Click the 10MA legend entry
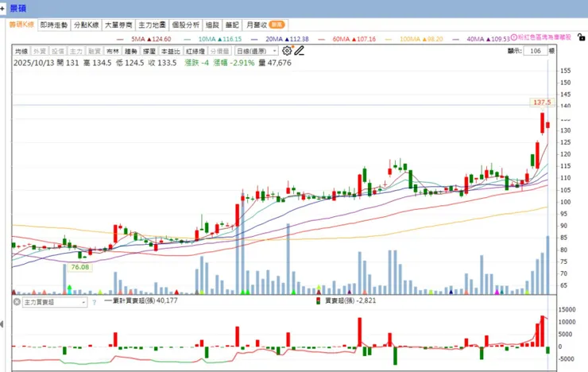The image size is (588, 372). [x=213, y=39]
